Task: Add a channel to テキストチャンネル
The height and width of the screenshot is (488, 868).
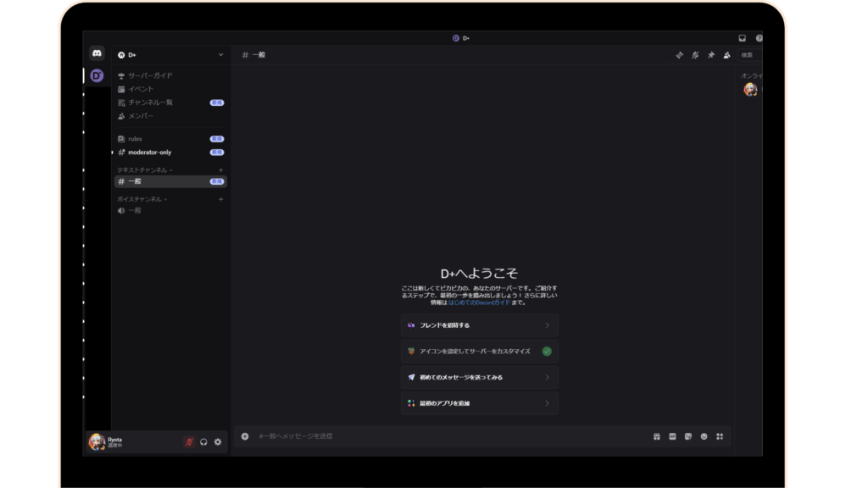Action: click(x=221, y=169)
